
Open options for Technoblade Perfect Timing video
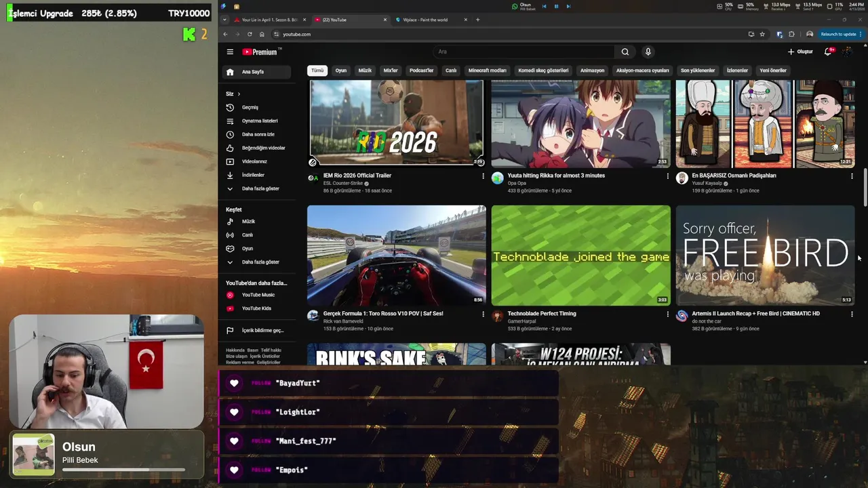(667, 314)
